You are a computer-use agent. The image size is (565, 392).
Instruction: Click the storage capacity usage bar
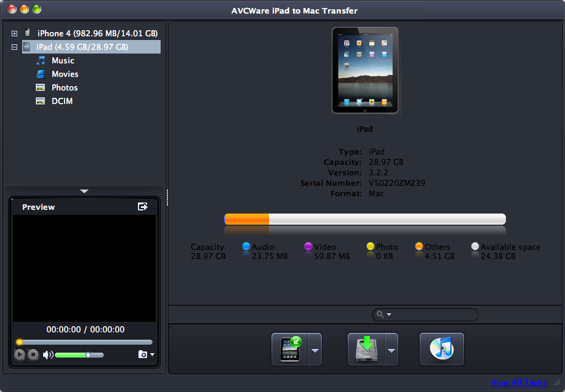coord(365,219)
